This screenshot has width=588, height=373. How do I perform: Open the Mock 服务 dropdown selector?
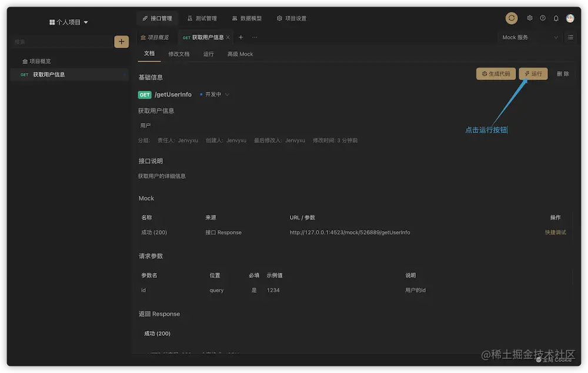click(x=527, y=37)
